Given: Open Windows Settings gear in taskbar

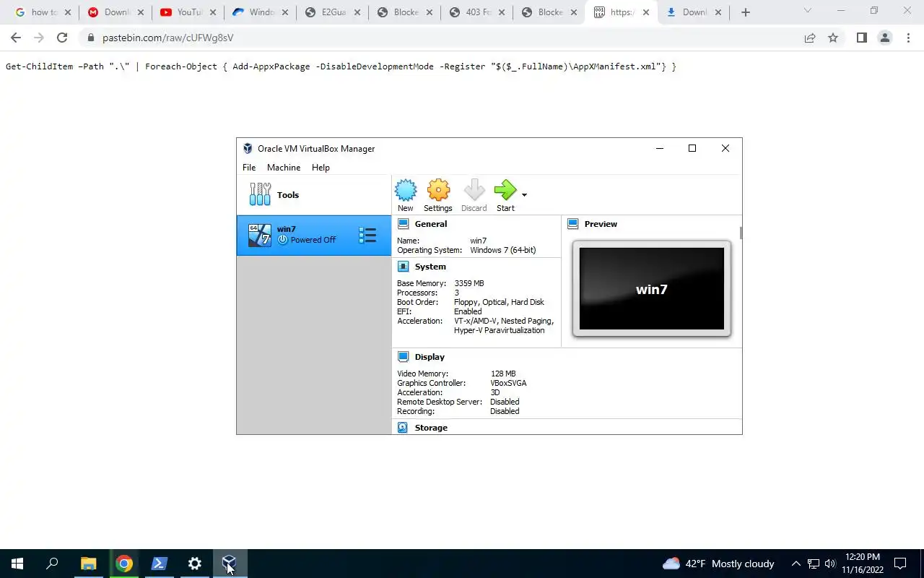Looking at the screenshot, I should (195, 564).
